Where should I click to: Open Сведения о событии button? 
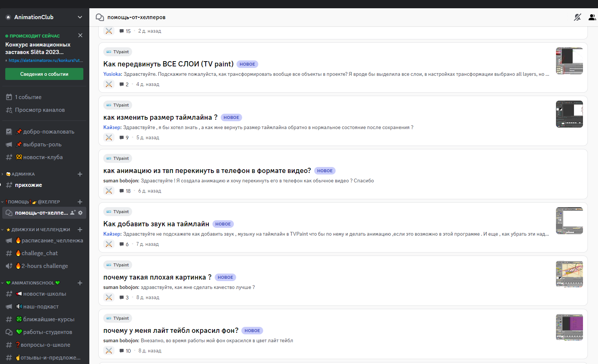pos(44,74)
